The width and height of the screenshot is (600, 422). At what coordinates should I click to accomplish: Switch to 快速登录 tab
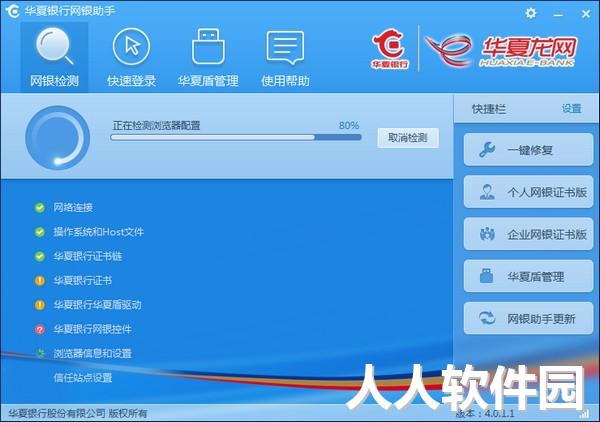[131, 57]
